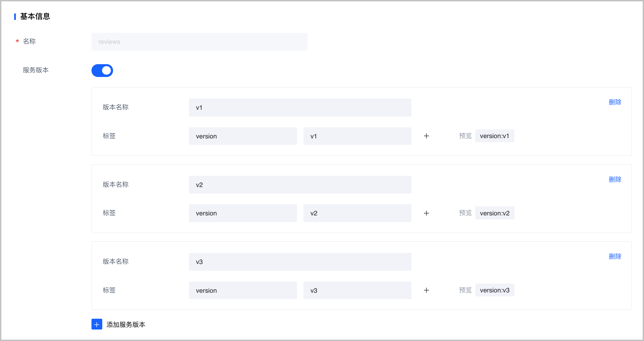This screenshot has width=644, height=341.
Task: Click the plus icon next to v2 label
Action: (x=426, y=213)
